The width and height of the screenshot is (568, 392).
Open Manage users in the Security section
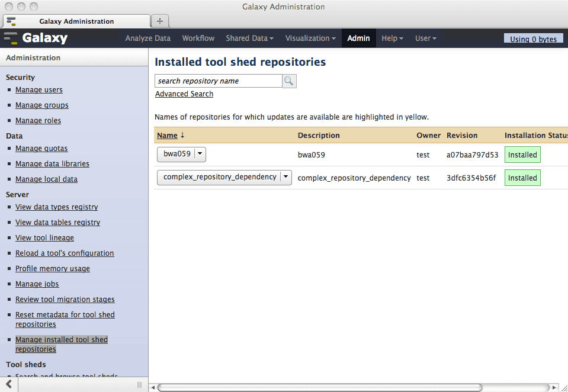(39, 90)
